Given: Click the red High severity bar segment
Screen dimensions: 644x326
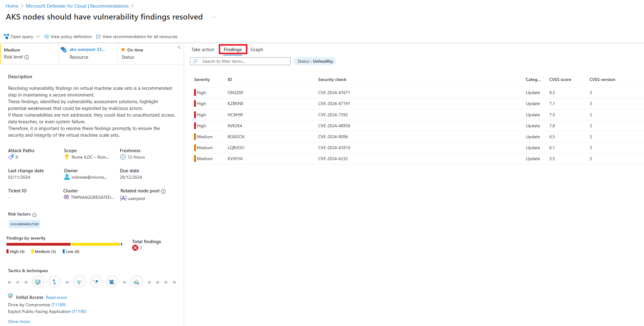Looking at the screenshot, I should tap(38, 244).
